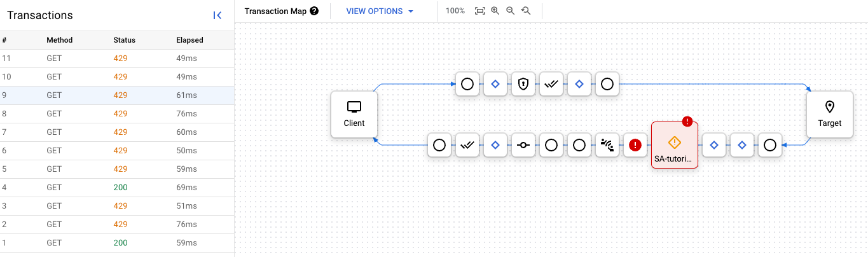Click the data capture hand node
Image resolution: width=868 pixels, height=257 pixels.
(x=607, y=145)
